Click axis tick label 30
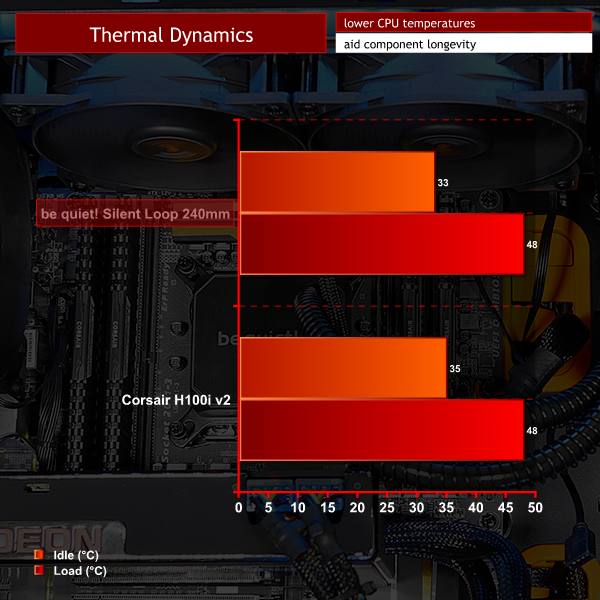Screen dimensions: 600x600 (x=416, y=507)
